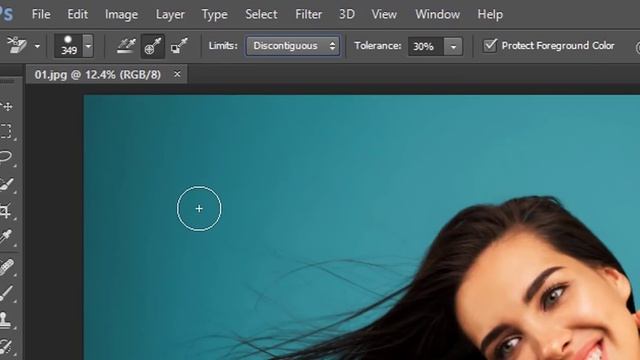Screen dimensions: 640x360
Task: Select the Rectangular Marquee tool
Action: pyautogui.click(x=6, y=131)
